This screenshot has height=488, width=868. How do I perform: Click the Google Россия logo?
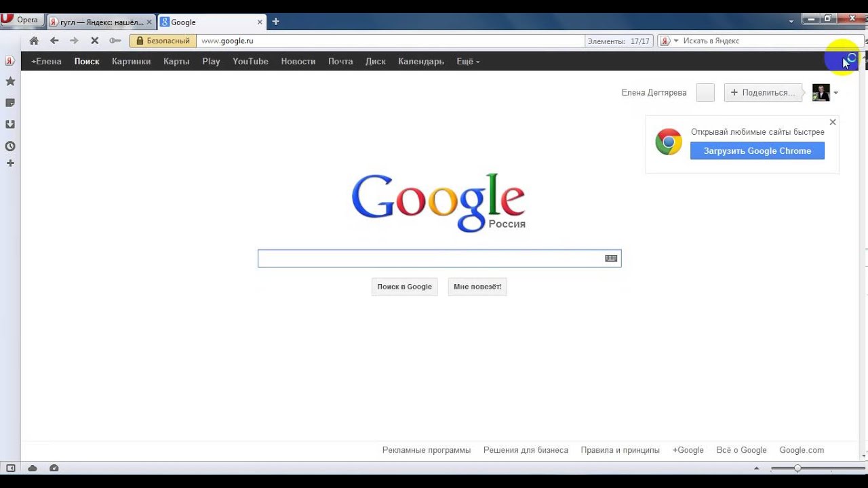[x=438, y=202]
